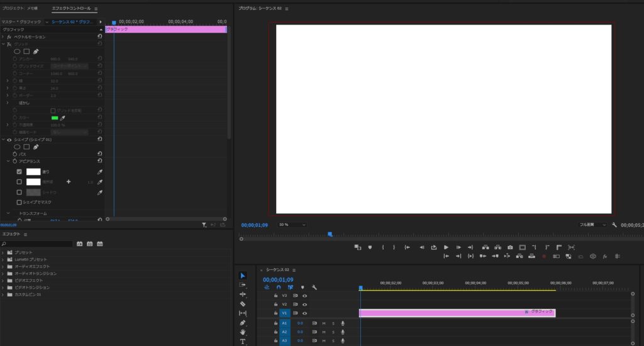Screen dimensions: 644x346
Task: Select the Selection arrow tool
Action: point(243,276)
